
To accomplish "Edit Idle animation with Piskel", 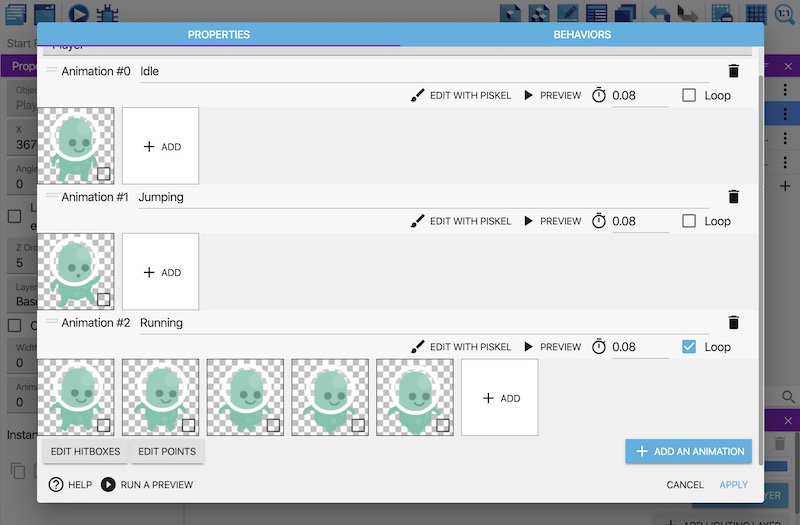I will coord(461,96).
